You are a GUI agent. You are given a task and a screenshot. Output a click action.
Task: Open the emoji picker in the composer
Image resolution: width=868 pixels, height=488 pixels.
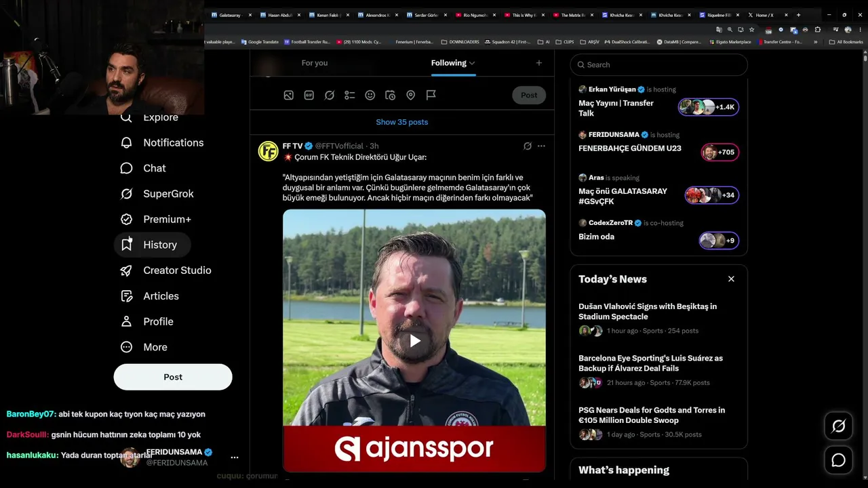click(370, 96)
